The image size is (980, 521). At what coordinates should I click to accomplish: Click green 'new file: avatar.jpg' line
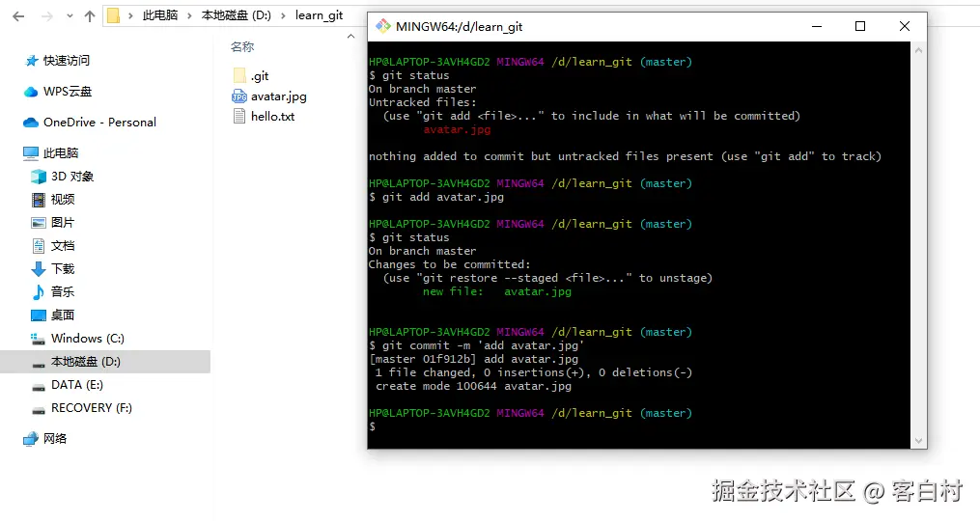[x=497, y=291]
